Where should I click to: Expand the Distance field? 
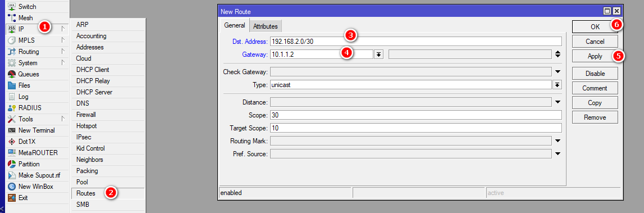click(558, 102)
